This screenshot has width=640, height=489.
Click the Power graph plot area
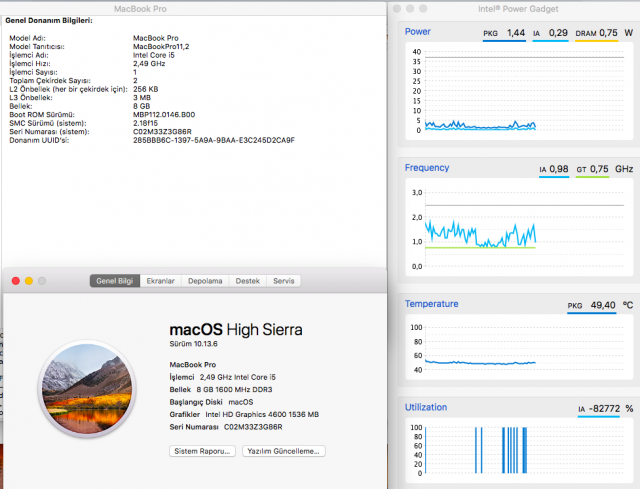pyautogui.click(x=520, y=95)
